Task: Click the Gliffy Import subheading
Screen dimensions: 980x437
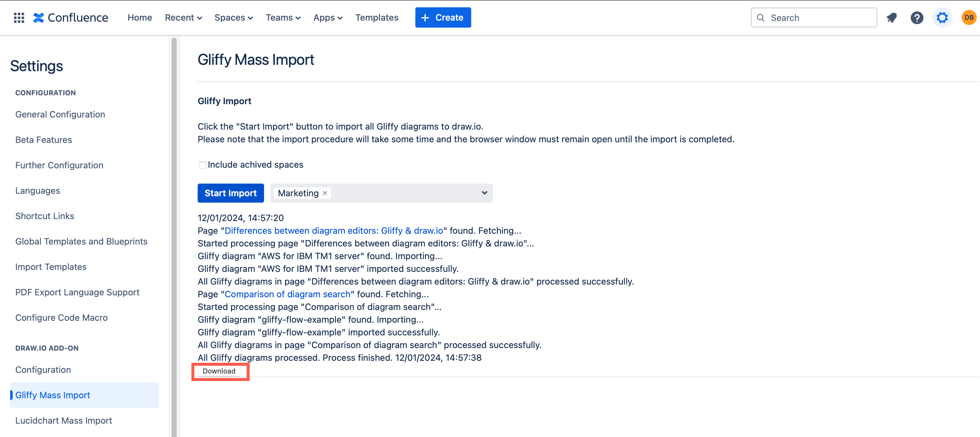Action: 224,101
